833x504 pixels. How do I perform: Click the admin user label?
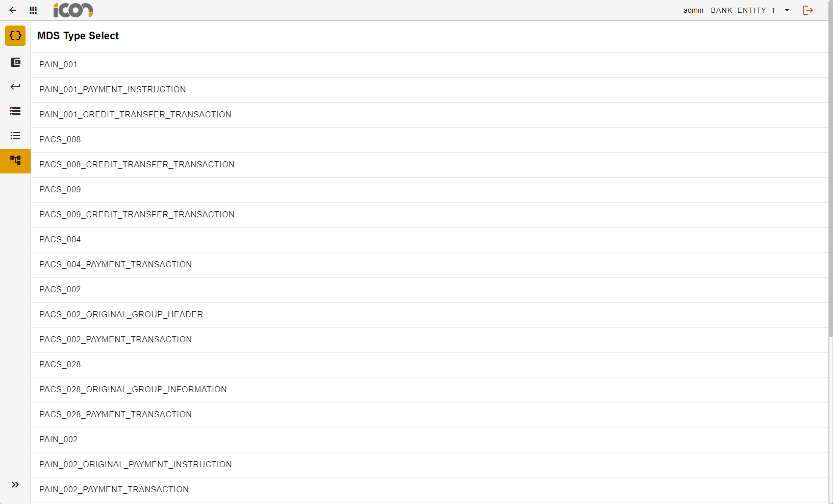(693, 10)
